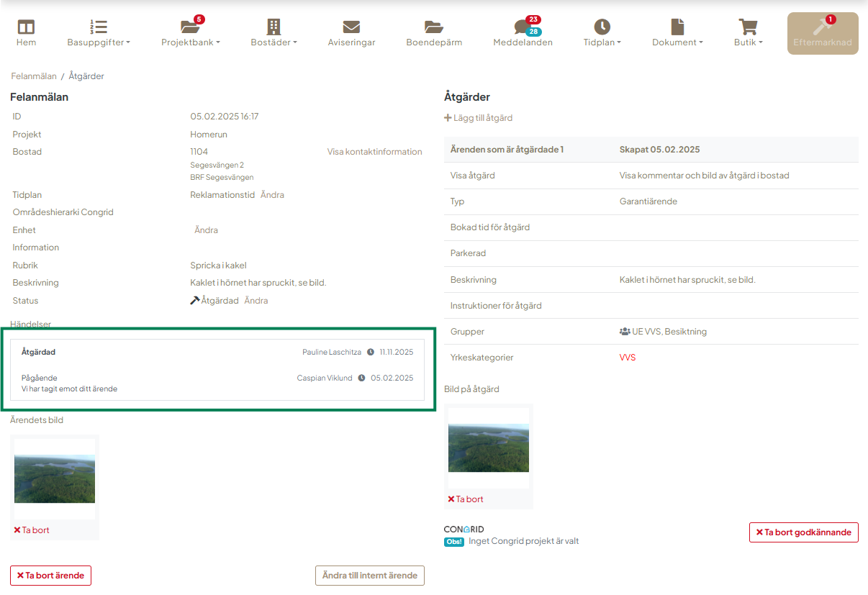Open the Dokument menu
The height and width of the screenshot is (595, 868).
pos(677,42)
